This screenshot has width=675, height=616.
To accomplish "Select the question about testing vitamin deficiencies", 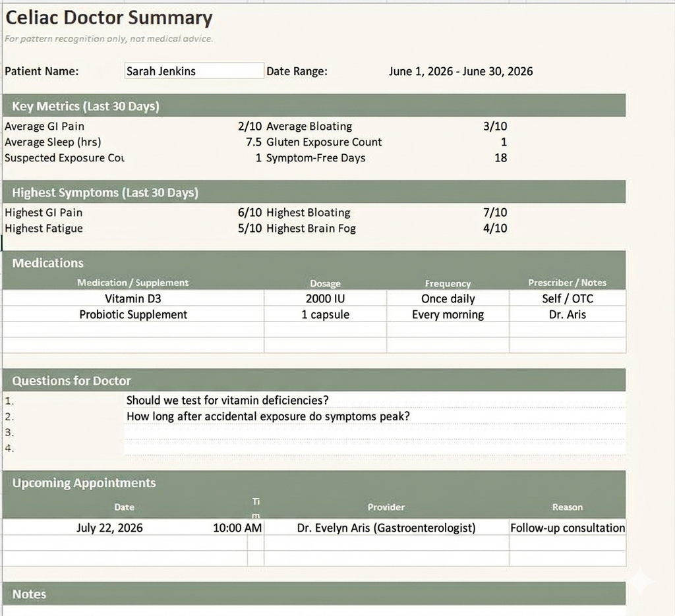I will coord(227,401).
